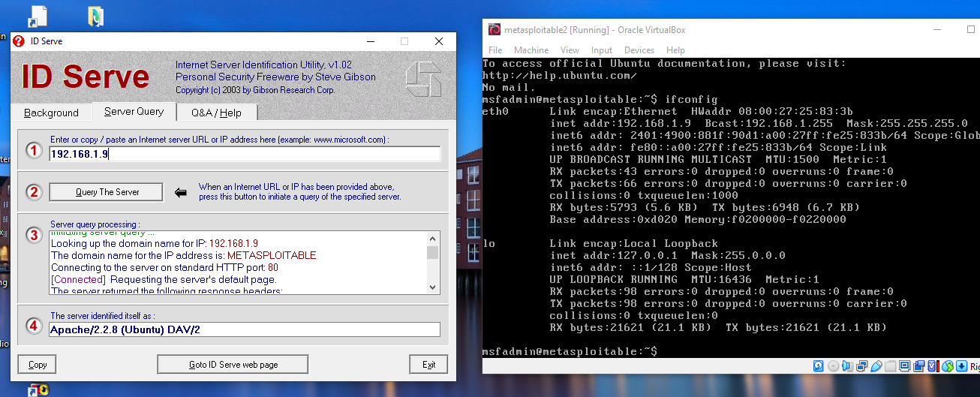This screenshot has height=397, width=980.
Task: Click the recording indicator in VirtualBox status bar
Action: [918, 366]
